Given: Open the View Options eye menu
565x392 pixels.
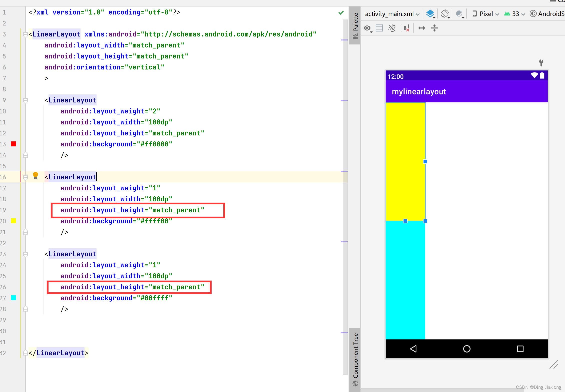Looking at the screenshot, I should [x=368, y=28].
